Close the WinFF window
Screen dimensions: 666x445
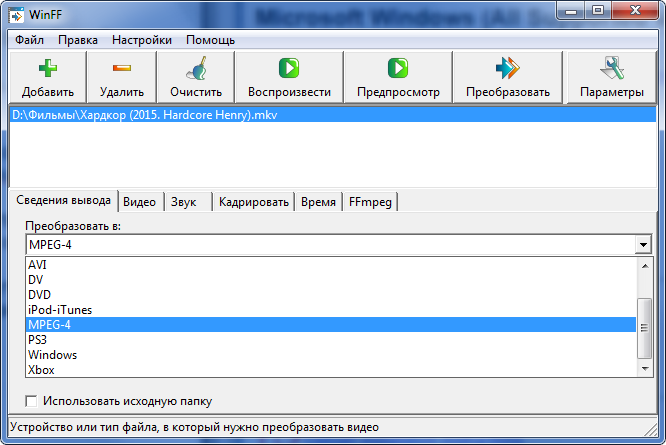(x=635, y=11)
